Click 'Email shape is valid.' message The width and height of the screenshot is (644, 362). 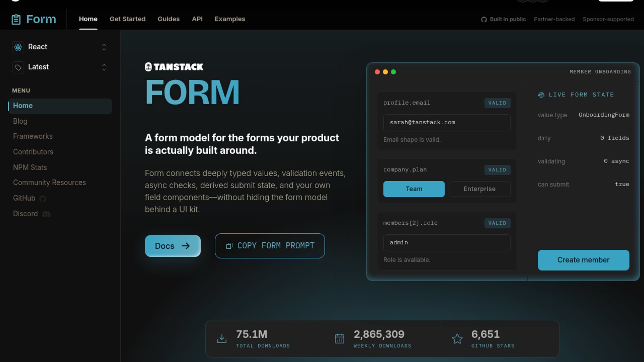point(412,140)
